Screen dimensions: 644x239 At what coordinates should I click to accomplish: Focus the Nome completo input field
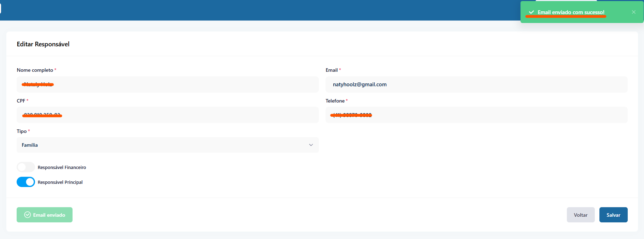pos(168,84)
